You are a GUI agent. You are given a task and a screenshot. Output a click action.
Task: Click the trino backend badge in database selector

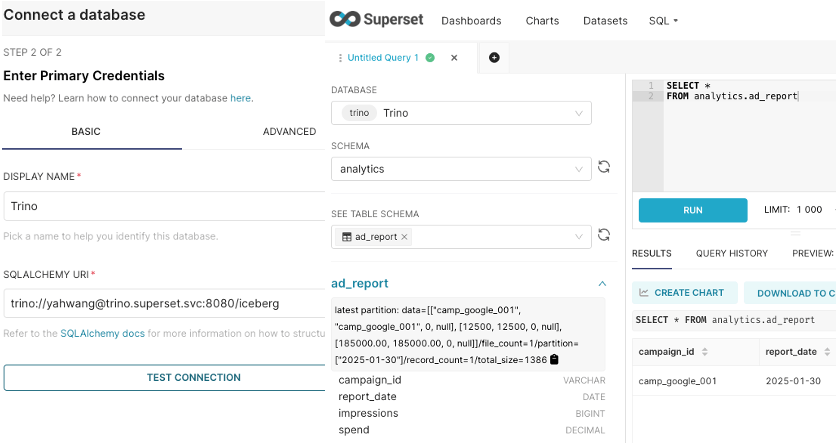tap(359, 113)
